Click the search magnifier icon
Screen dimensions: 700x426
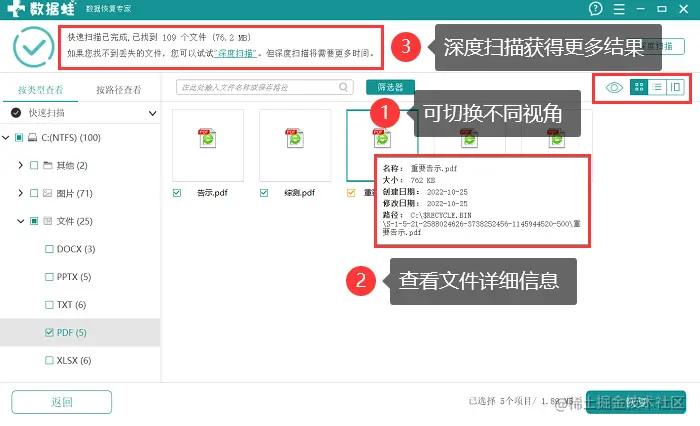[343, 87]
